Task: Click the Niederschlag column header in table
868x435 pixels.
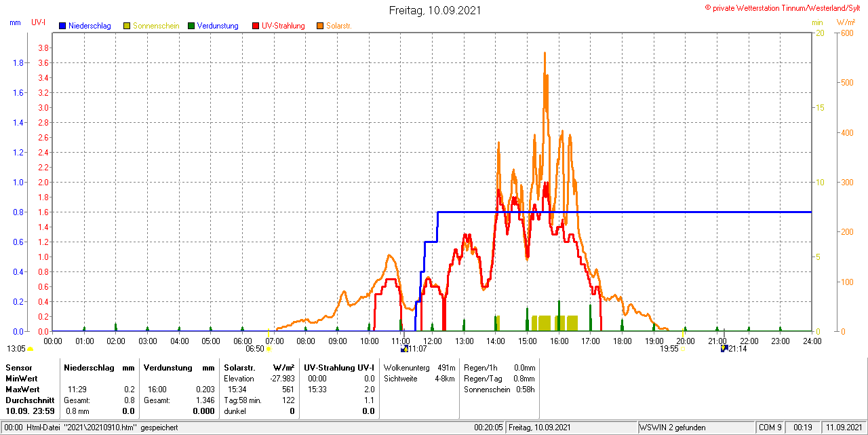Action: pyautogui.click(x=89, y=367)
